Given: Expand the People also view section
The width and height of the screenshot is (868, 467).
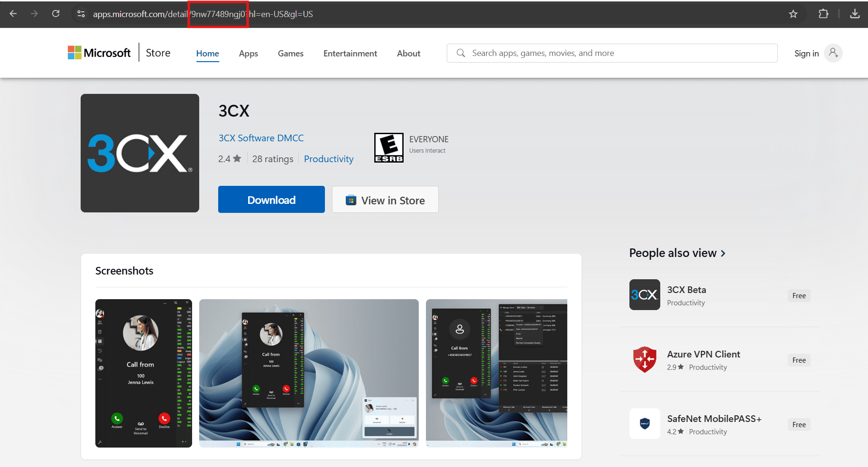Looking at the screenshot, I should (723, 253).
